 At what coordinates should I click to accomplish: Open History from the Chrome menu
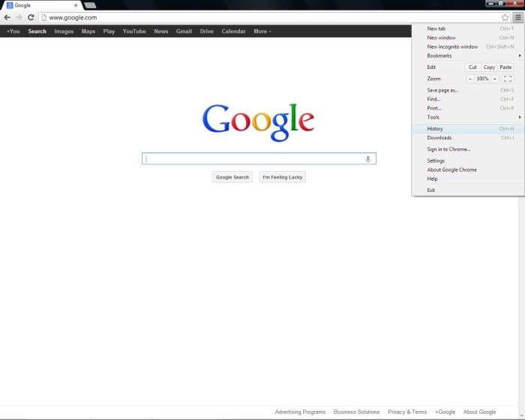click(468, 128)
